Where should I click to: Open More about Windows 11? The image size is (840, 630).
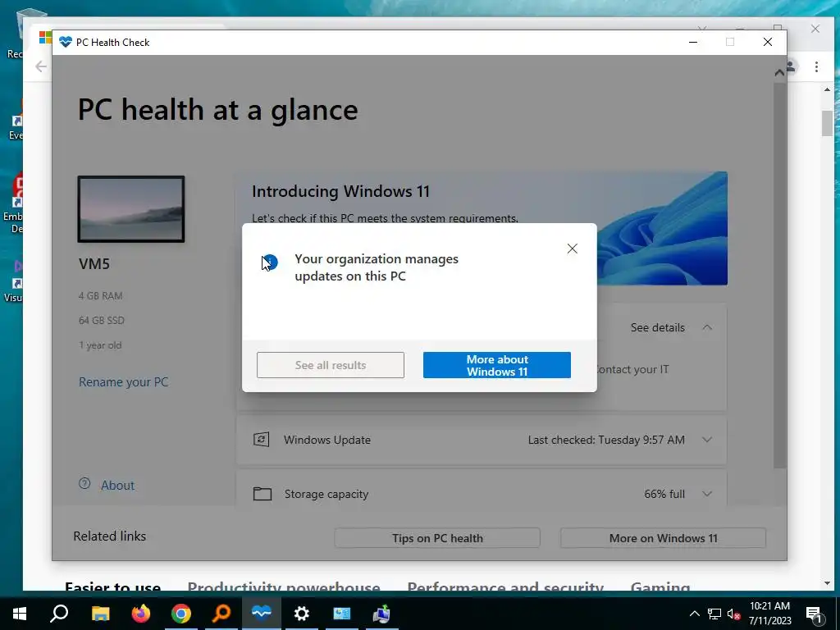(496, 365)
